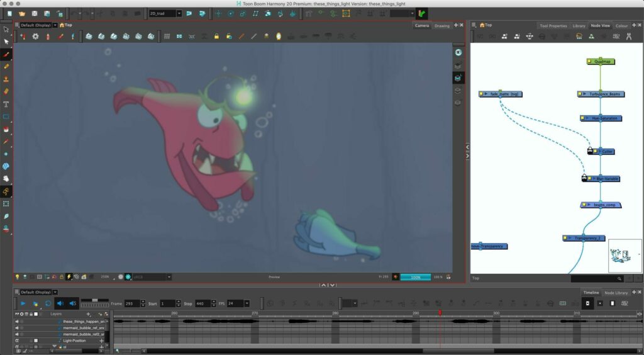Open the Camera view hamburger menu
Image resolution: width=644 pixels, height=355 pixels.
point(17,25)
